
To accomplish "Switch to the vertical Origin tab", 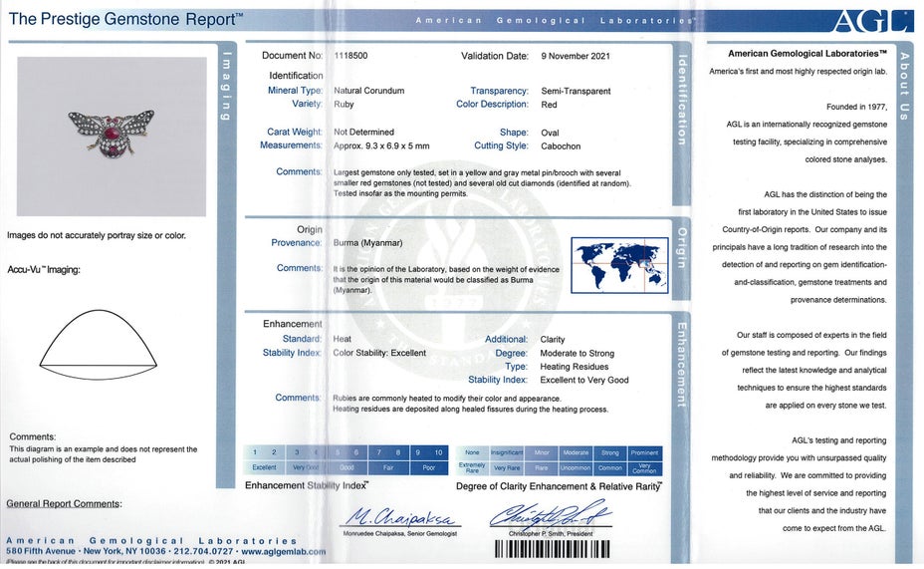I will [682, 247].
